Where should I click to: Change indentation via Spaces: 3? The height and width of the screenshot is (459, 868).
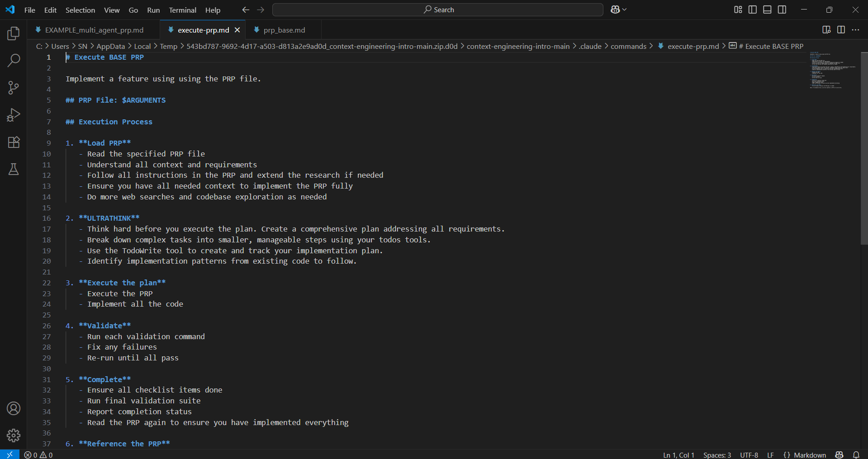(x=717, y=455)
